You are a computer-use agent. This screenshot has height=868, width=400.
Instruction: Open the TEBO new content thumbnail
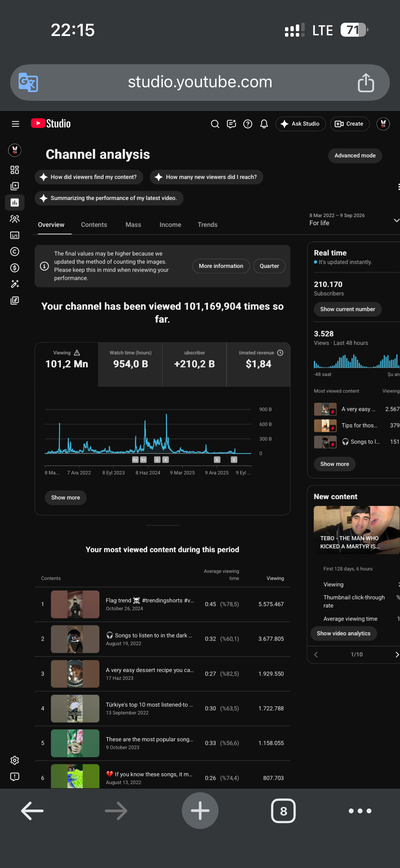pos(357,530)
